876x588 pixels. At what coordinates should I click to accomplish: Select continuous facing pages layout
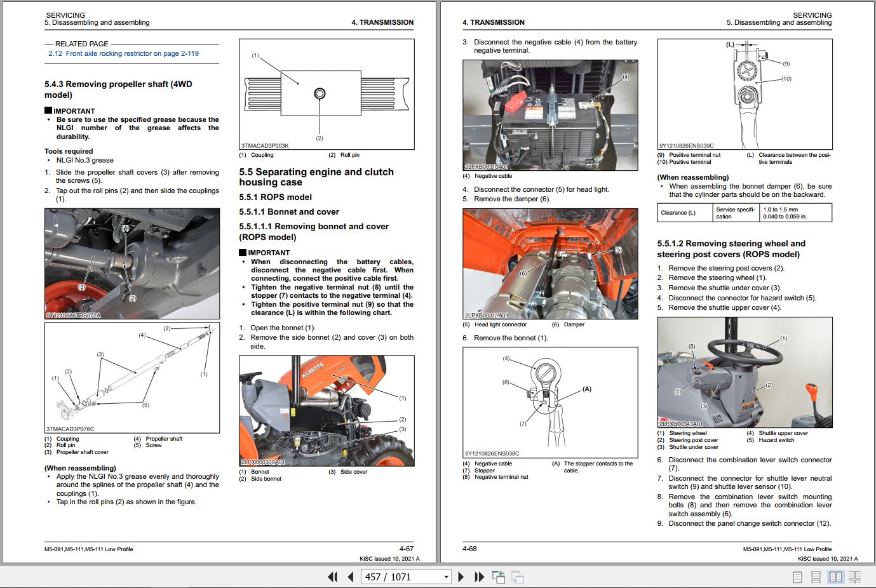[x=855, y=577]
